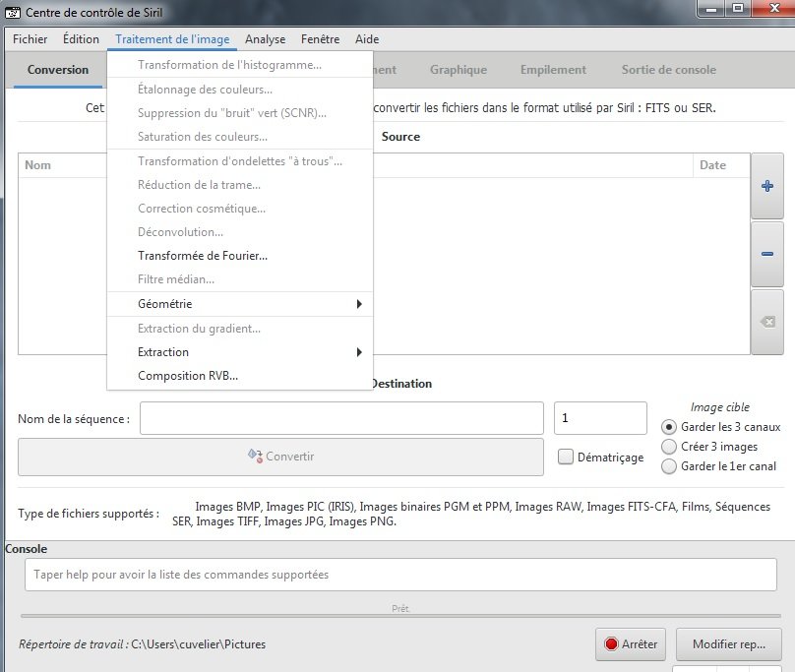Click the Modifier rep... button
795x672 pixels.
[729, 644]
